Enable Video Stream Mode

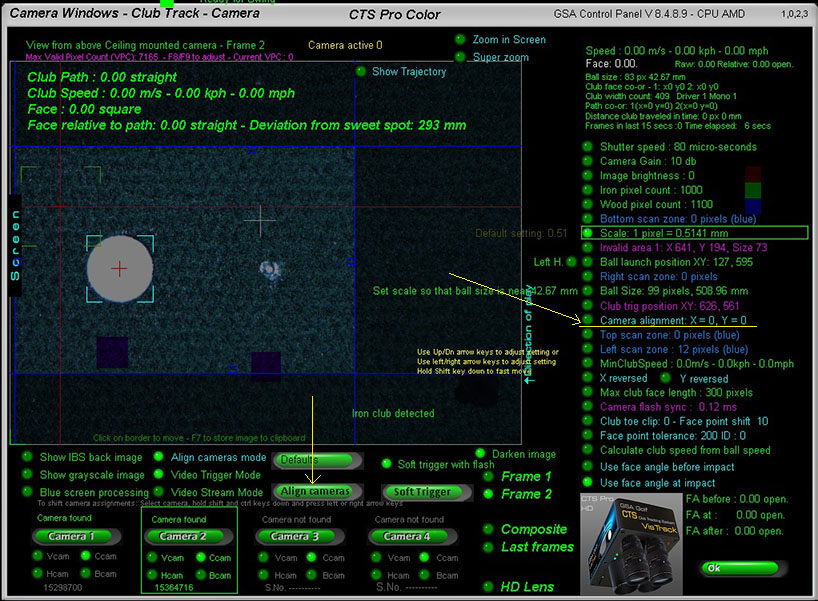coord(159,492)
